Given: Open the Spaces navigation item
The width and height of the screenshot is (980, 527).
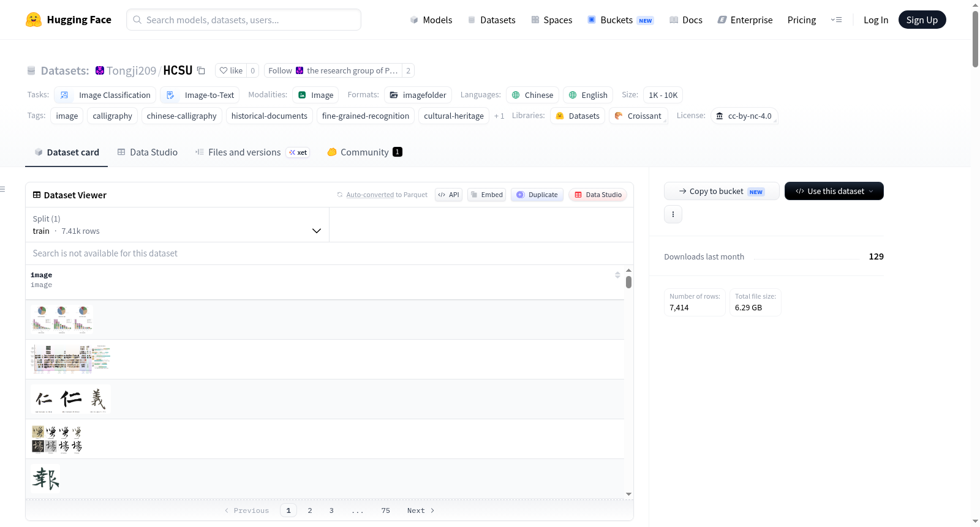Looking at the screenshot, I should click(552, 20).
